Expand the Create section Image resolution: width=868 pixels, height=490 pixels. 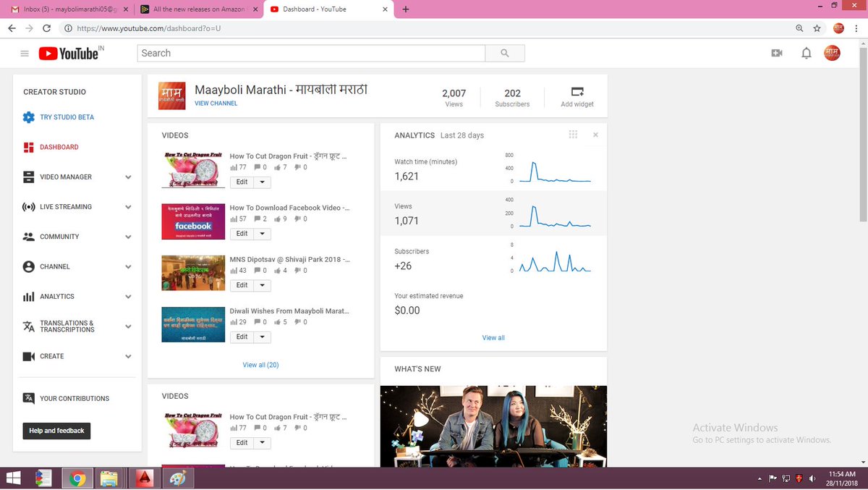pyautogui.click(x=128, y=357)
